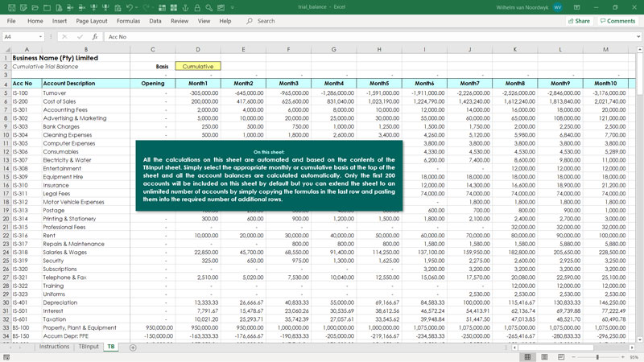The width and height of the screenshot is (644, 362).
Task: Click the WV user account avatar
Action: point(557,7)
